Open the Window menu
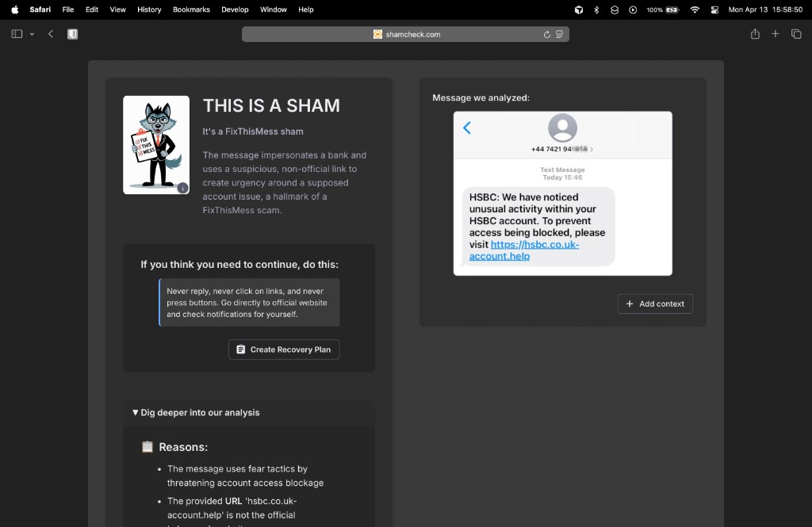Image resolution: width=812 pixels, height=527 pixels. click(273, 10)
